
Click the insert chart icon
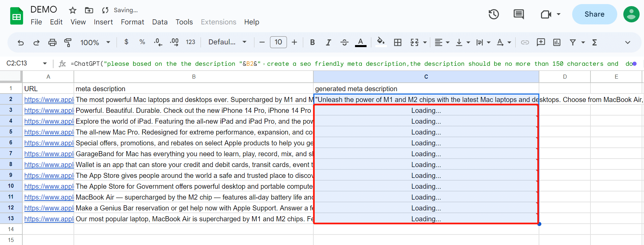(x=557, y=42)
